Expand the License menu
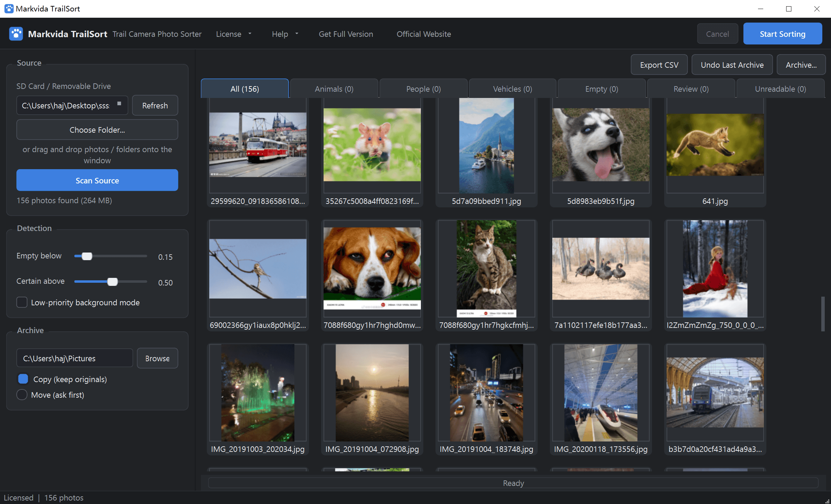The width and height of the screenshot is (831, 504). [x=234, y=34]
